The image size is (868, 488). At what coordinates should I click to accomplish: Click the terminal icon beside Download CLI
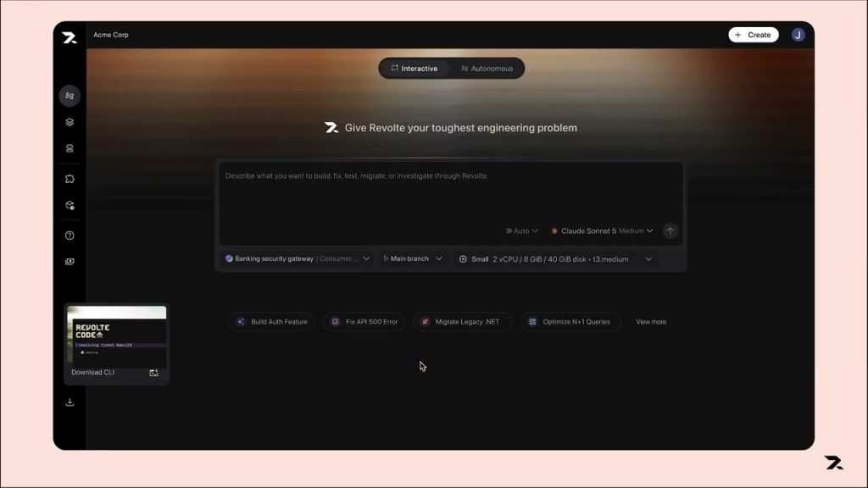click(154, 373)
